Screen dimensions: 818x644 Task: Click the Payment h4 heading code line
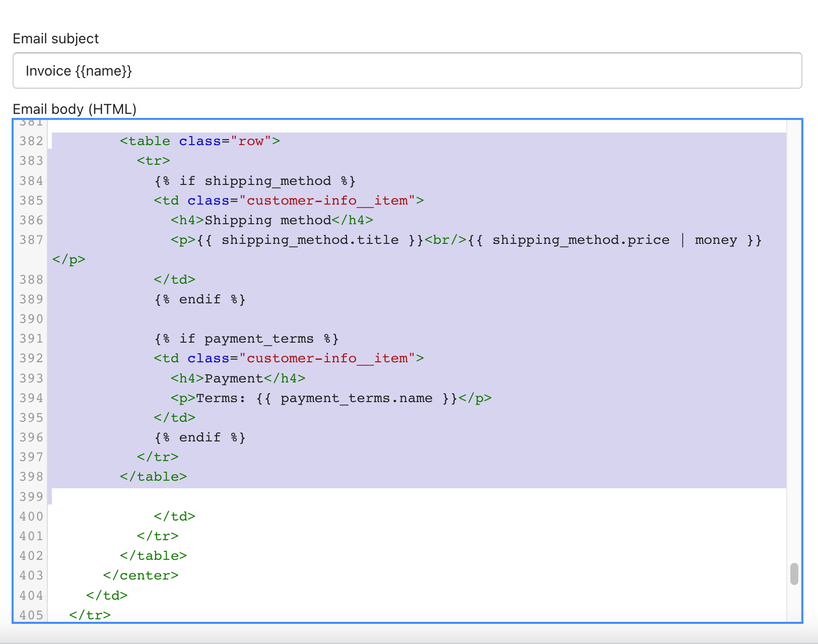238,378
